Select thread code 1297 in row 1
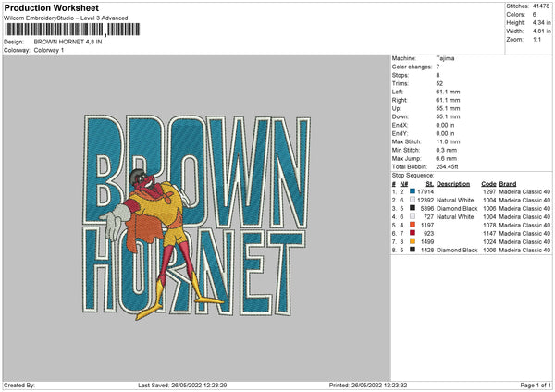Screen dimensions: 555x392 coord(489,191)
